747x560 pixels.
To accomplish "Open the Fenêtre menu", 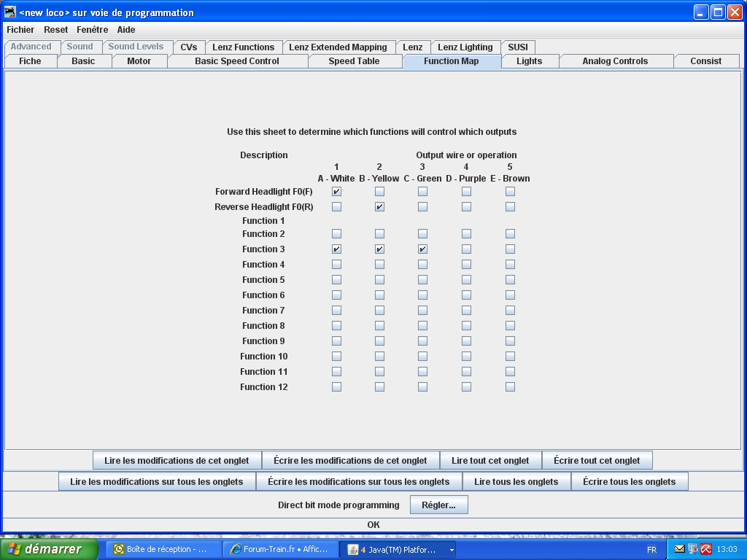I will [93, 29].
